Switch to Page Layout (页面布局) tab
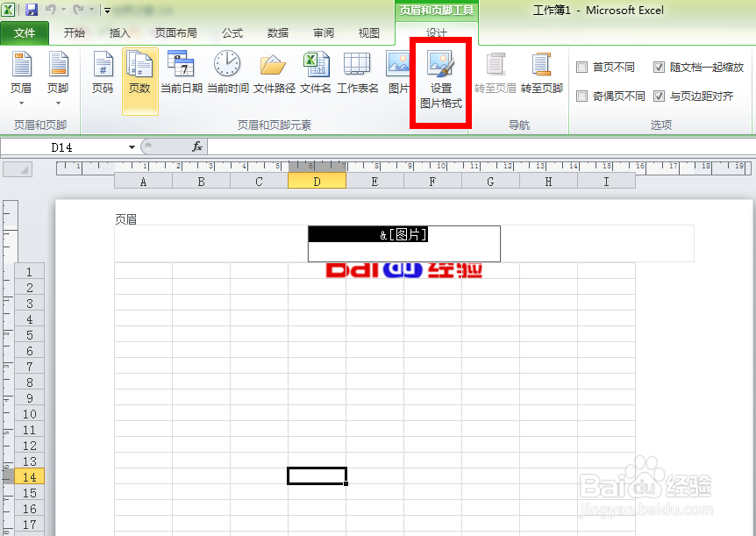The width and height of the screenshot is (756, 536). (x=175, y=32)
